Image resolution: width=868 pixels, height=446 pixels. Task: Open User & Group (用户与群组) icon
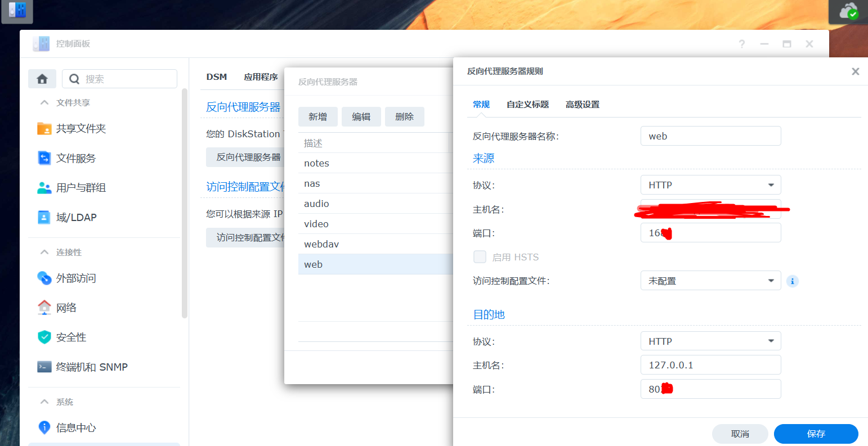click(x=44, y=187)
